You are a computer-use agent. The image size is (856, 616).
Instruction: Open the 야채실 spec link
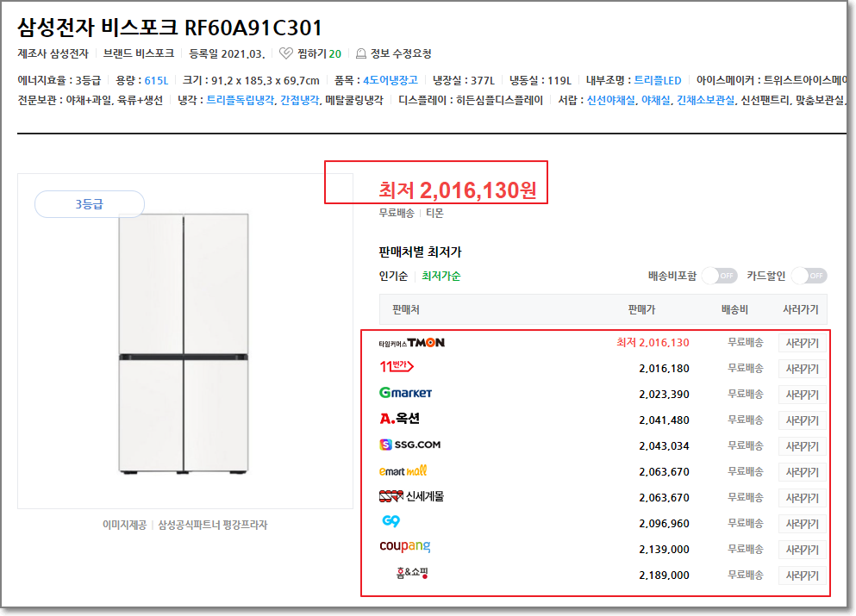pos(656,101)
